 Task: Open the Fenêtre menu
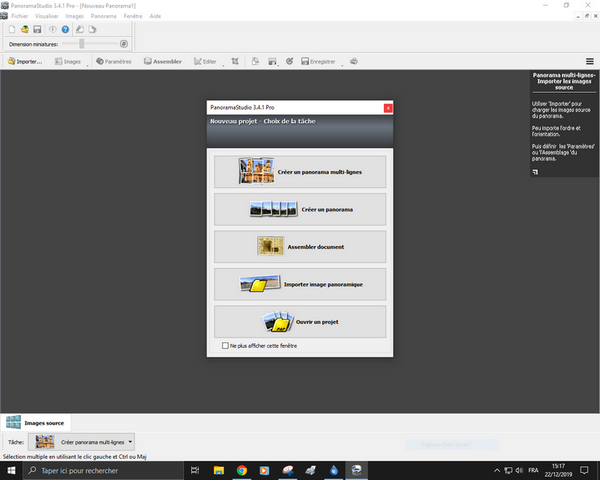[x=133, y=16]
